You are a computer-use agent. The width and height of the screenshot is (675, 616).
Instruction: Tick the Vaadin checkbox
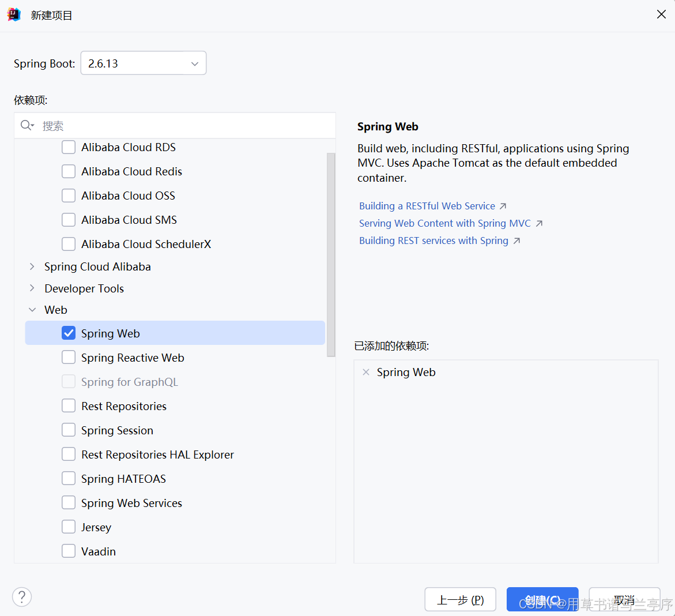pyautogui.click(x=69, y=551)
